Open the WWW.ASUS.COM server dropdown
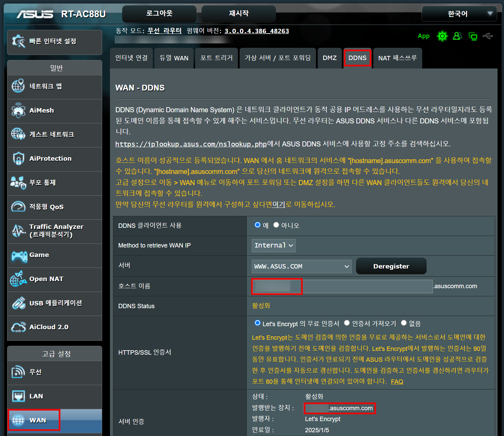This screenshot has width=504, height=436. click(302, 266)
